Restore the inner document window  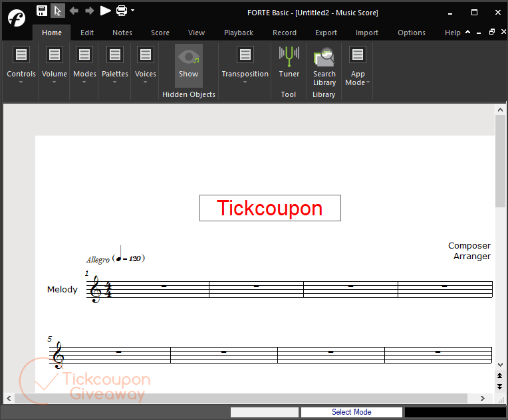[492, 32]
